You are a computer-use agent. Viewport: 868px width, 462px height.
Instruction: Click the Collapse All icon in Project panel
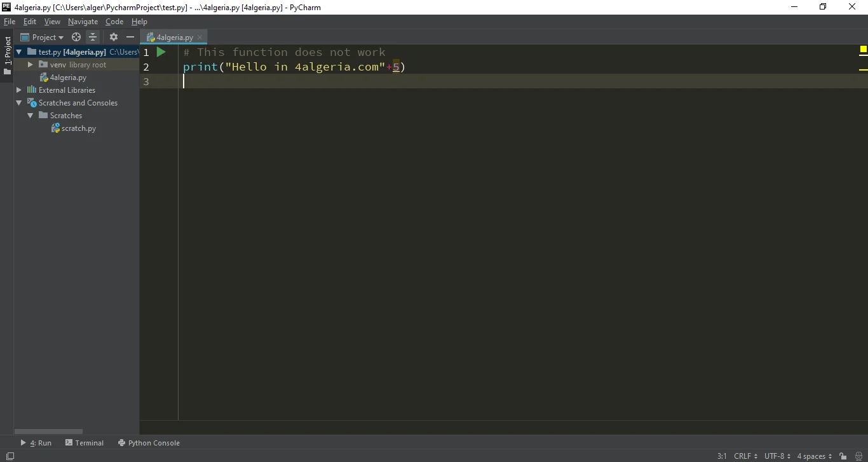tap(93, 37)
